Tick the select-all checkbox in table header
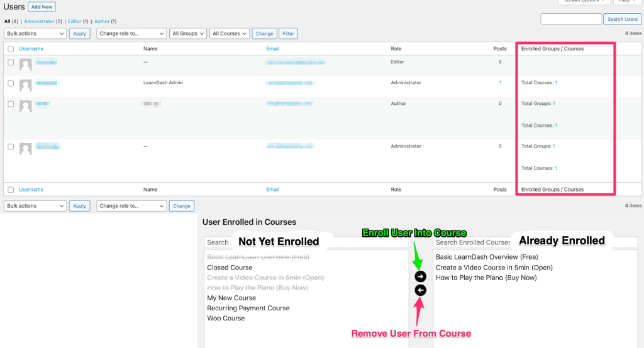 pyautogui.click(x=11, y=49)
